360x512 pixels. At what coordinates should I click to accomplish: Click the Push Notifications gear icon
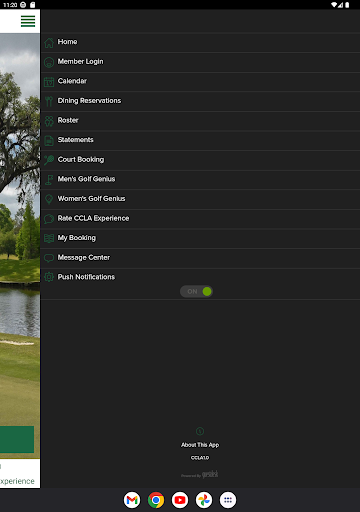(49, 277)
